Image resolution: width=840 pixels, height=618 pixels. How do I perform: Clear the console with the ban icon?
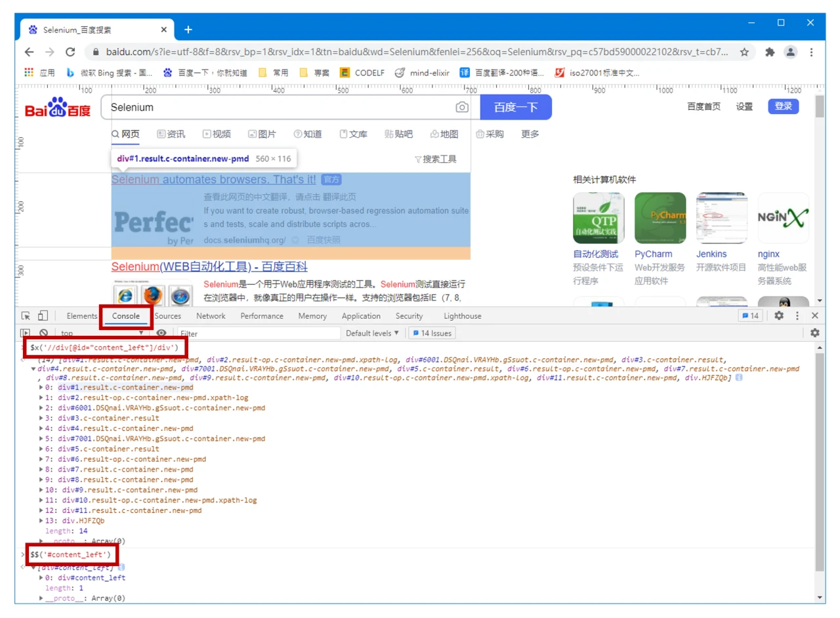click(x=43, y=333)
